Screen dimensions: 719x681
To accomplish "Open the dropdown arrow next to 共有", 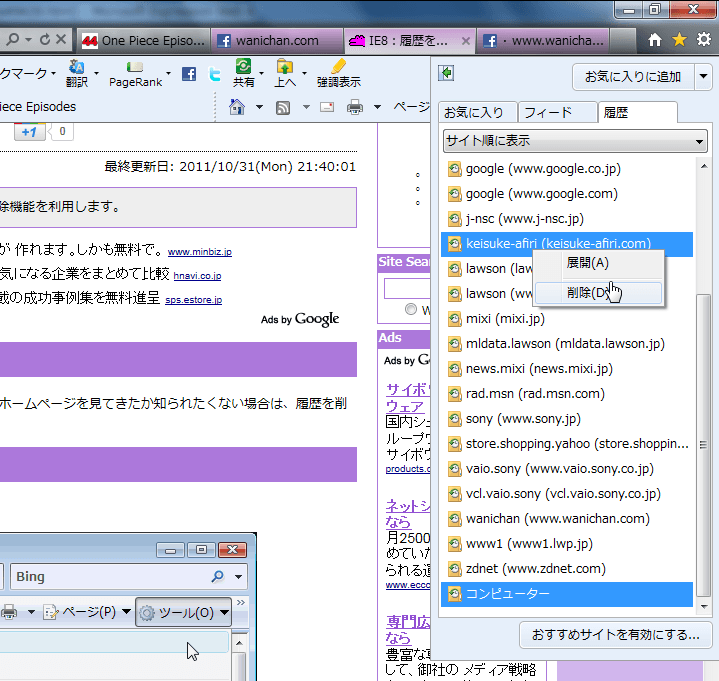I will [x=261, y=73].
